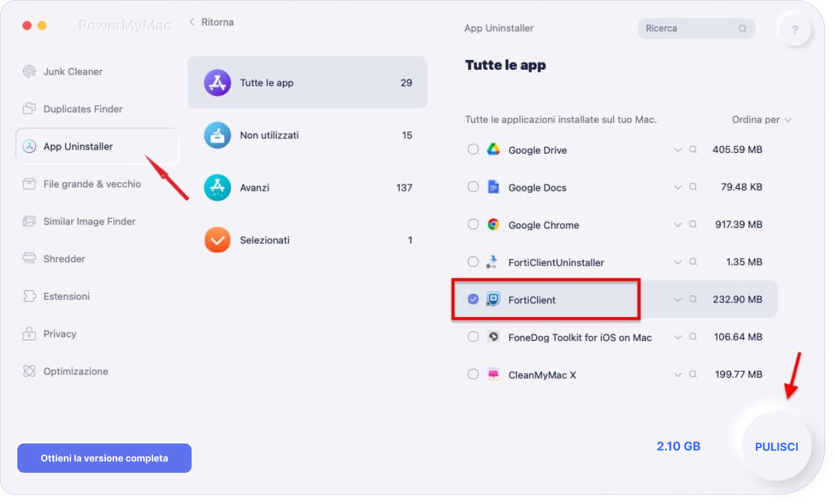Screen dimensions: 835x504
Task: Tick the CleanMyMac X checkbox
Action: 473,374
